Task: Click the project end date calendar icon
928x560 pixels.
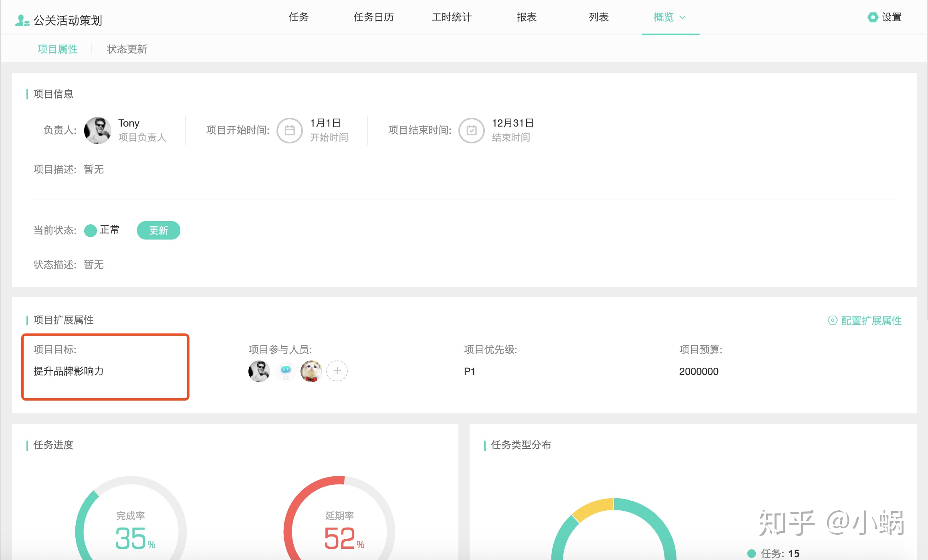Action: 471,130
